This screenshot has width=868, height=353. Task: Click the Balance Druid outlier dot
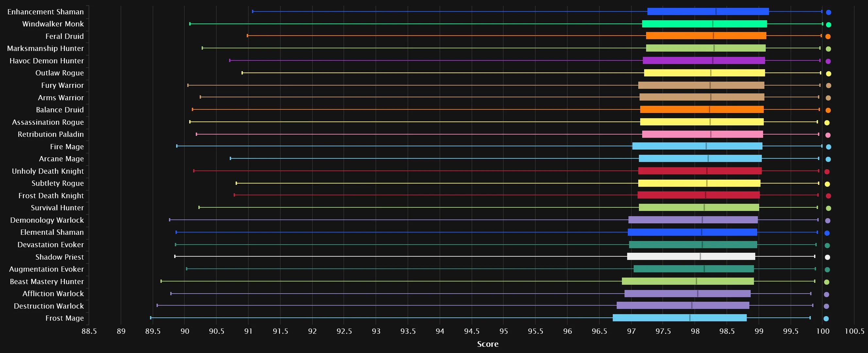(828, 110)
